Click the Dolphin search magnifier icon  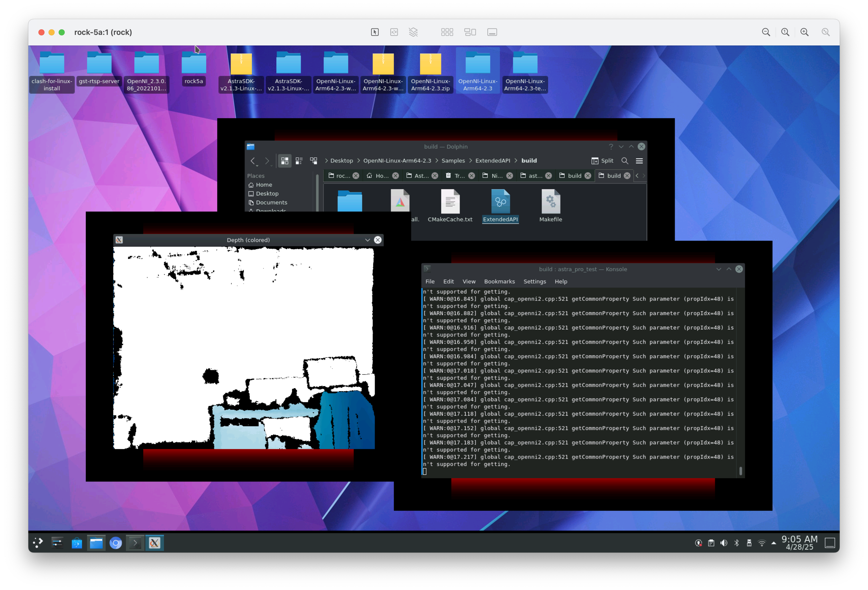click(625, 161)
